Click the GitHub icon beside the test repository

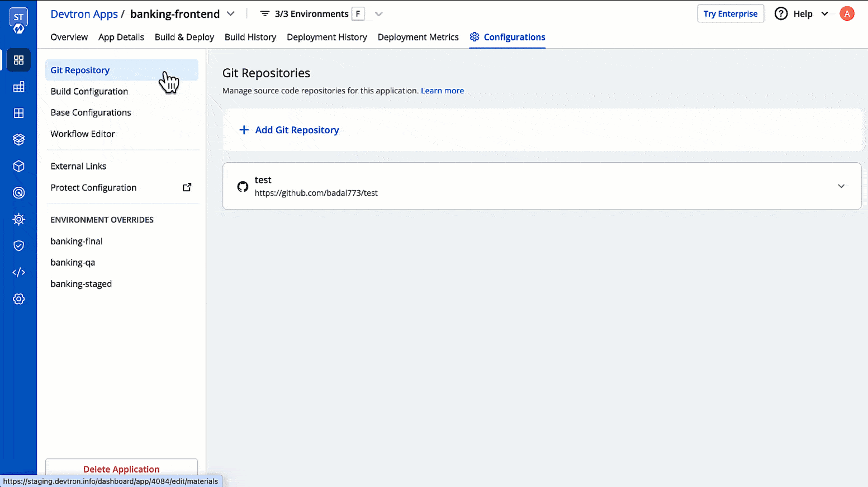tap(243, 186)
